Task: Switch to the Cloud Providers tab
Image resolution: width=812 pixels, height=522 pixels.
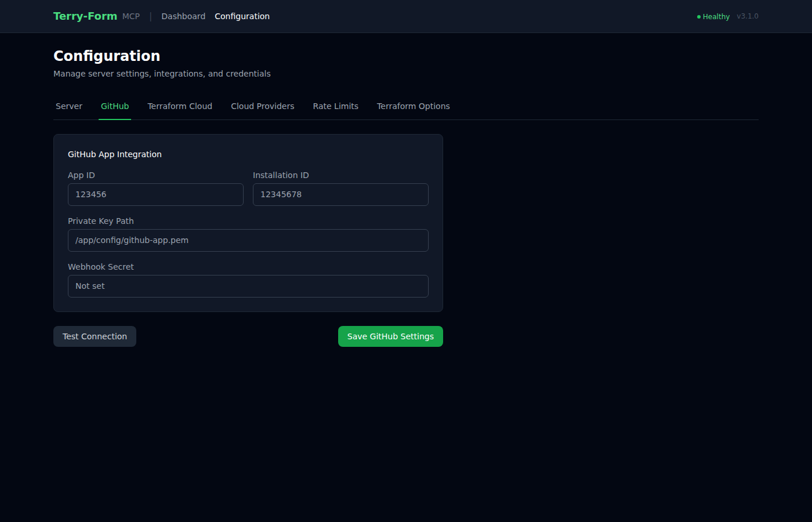Action: pyautogui.click(x=262, y=106)
